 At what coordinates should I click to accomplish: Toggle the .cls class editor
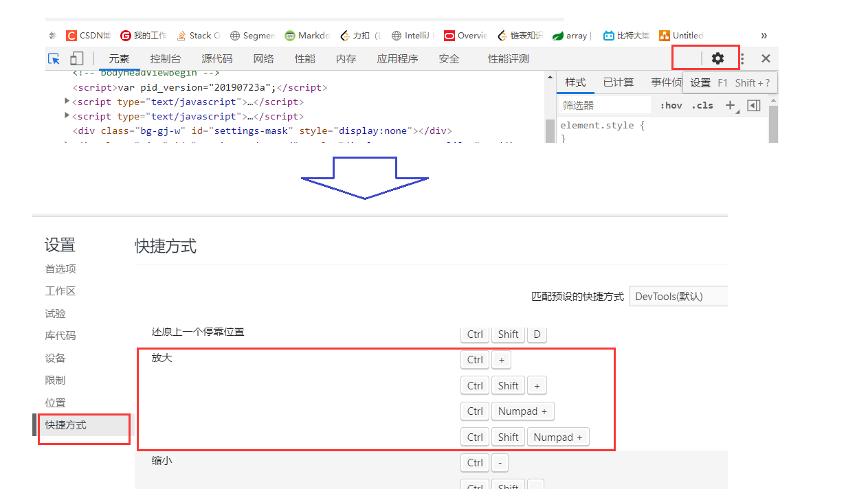pos(702,105)
